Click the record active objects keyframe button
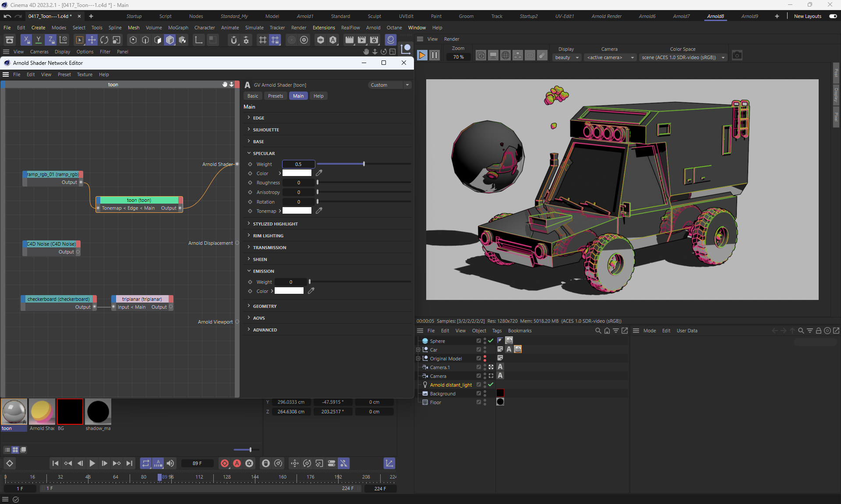The width and height of the screenshot is (841, 504). (225, 463)
